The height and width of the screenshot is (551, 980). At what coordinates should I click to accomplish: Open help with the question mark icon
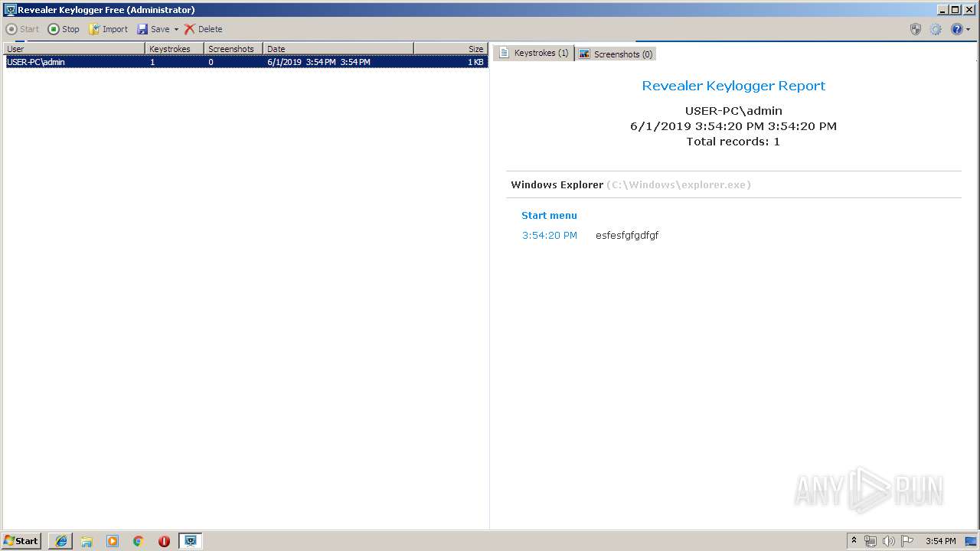956,29
